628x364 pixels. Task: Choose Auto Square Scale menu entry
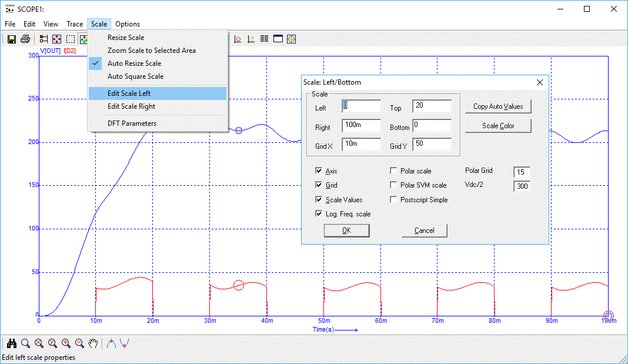[158, 76]
